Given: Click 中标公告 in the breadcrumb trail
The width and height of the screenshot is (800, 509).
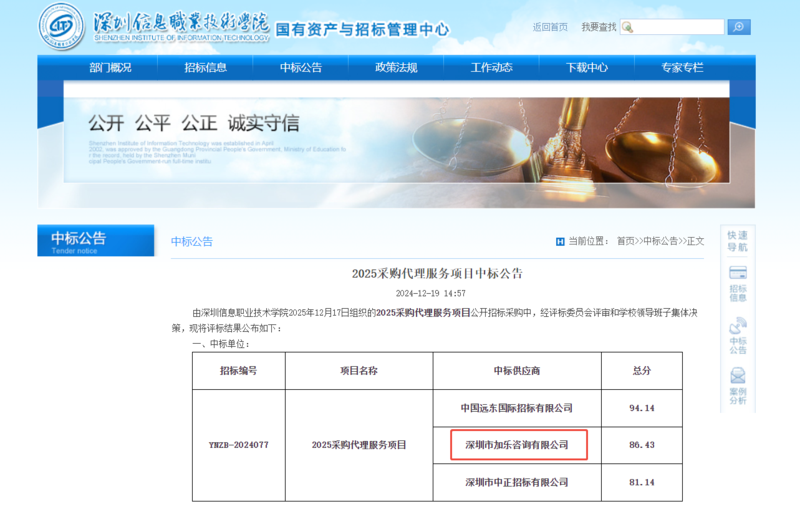Looking at the screenshot, I should (x=660, y=241).
